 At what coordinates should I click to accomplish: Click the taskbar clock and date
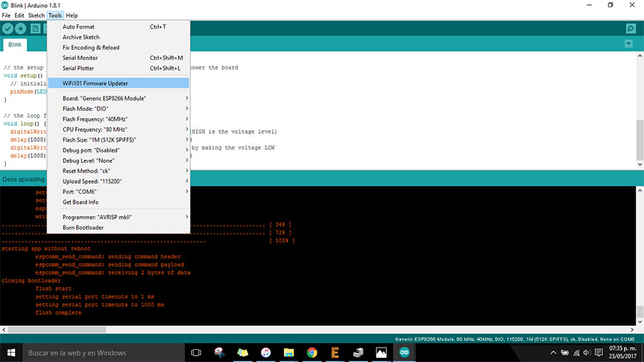[623, 353]
